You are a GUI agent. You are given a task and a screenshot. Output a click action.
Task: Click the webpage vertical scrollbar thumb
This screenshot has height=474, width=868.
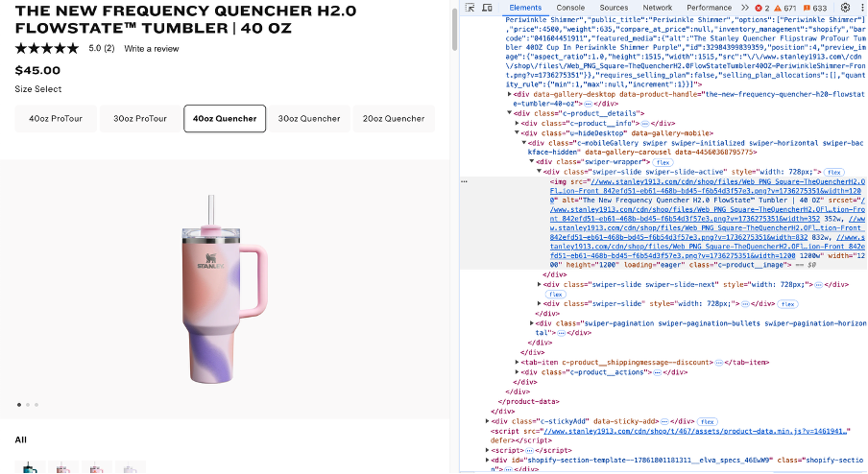pos(454,31)
